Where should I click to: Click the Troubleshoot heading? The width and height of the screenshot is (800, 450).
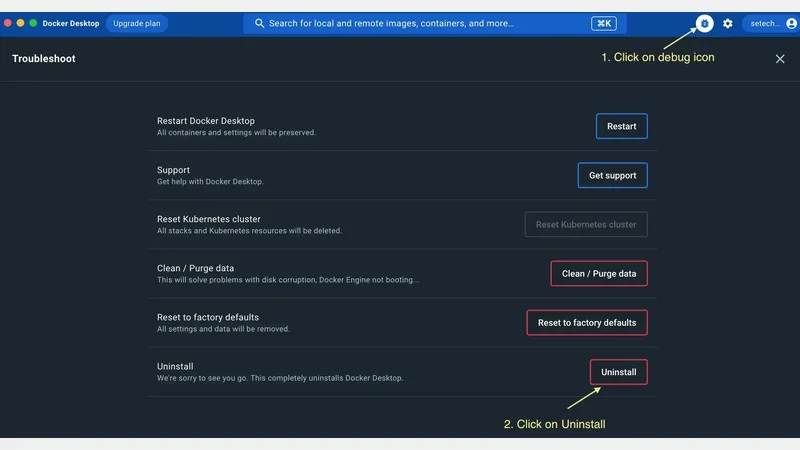44,59
